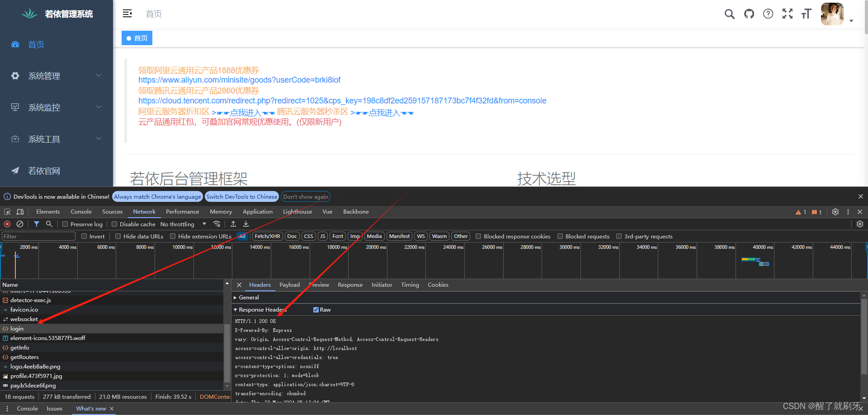Click Always match Chrome's language

point(157,196)
